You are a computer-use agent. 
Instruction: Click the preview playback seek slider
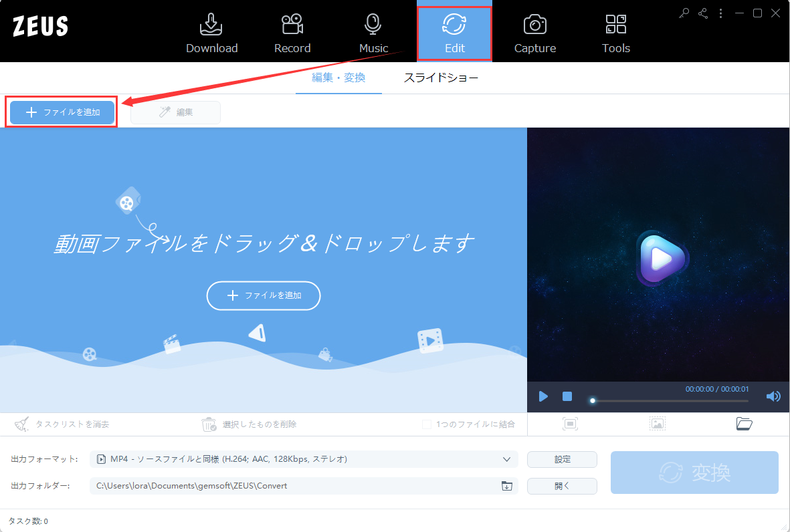(x=670, y=401)
